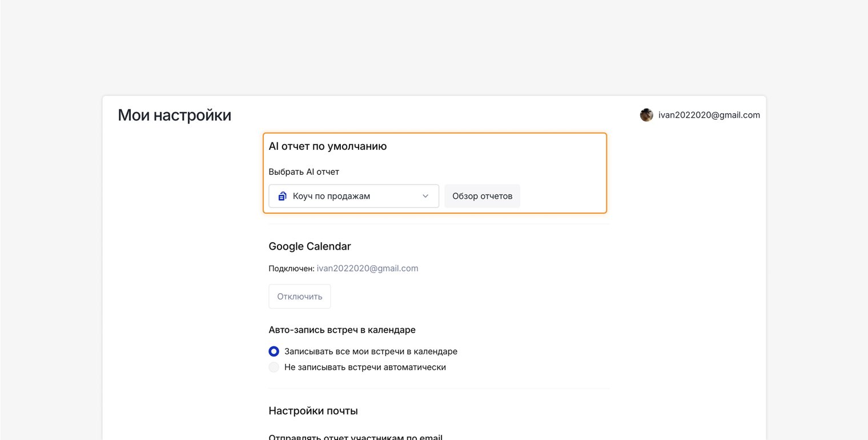Click the 'Записывать все мои встречи в календаре' label
Image resolution: width=868 pixels, height=440 pixels.
point(371,351)
